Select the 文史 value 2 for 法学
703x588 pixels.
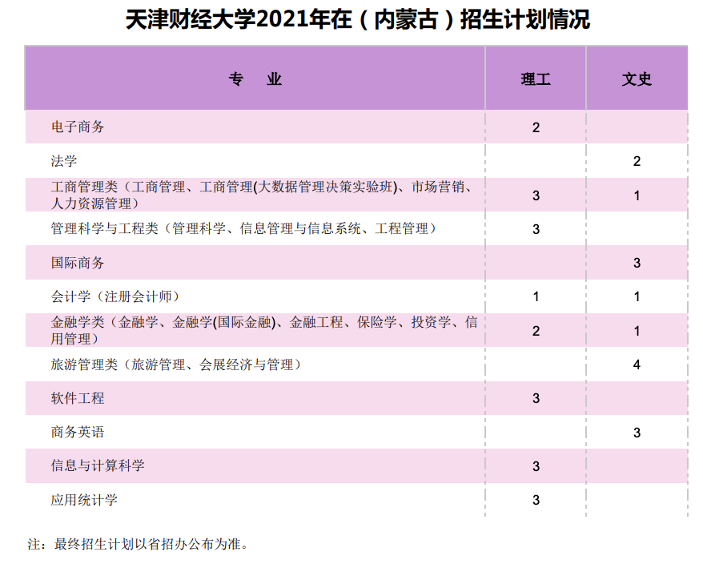coord(637,161)
